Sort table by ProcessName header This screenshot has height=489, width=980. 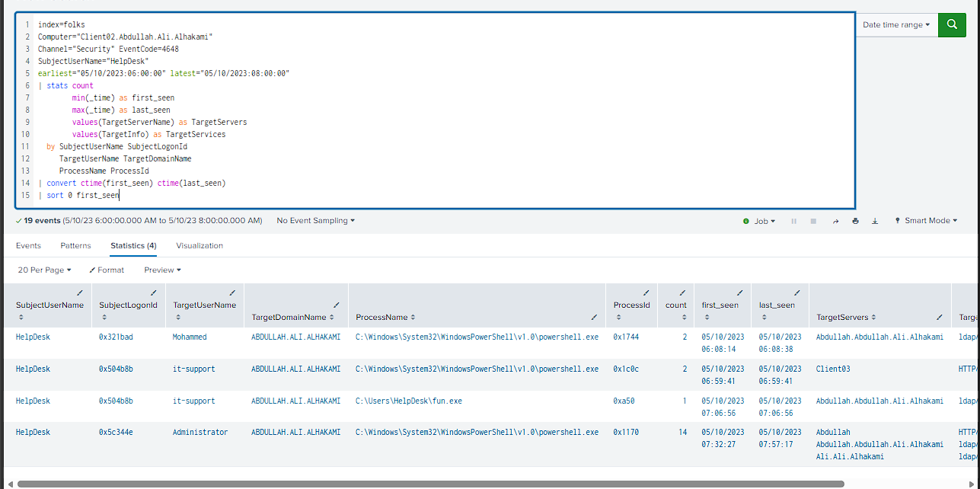(385, 318)
